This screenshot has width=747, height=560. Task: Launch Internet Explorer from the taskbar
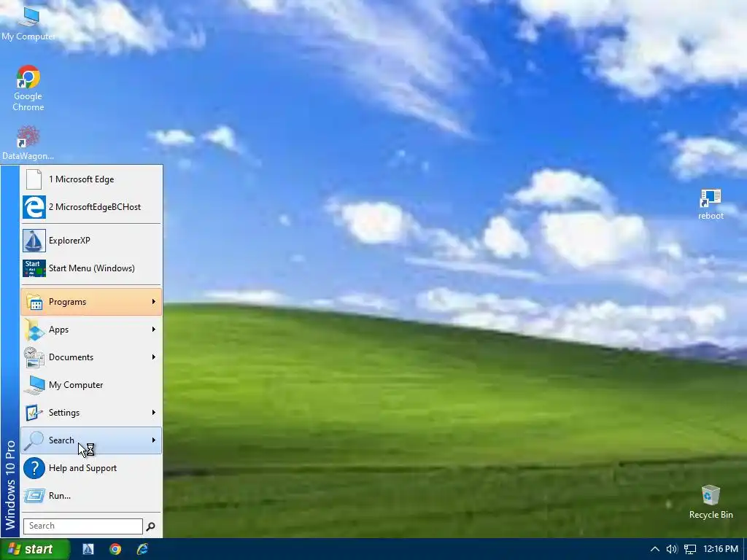pyautogui.click(x=142, y=549)
